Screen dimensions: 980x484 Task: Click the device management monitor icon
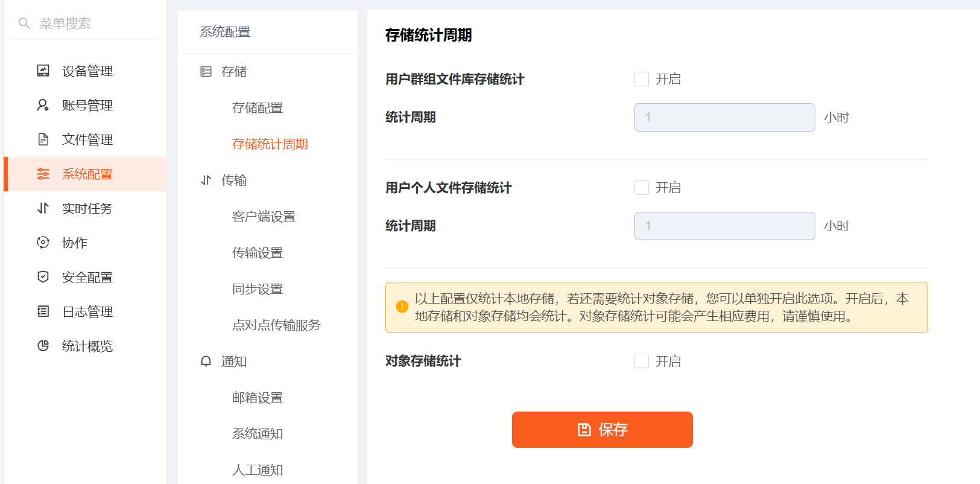(x=43, y=71)
